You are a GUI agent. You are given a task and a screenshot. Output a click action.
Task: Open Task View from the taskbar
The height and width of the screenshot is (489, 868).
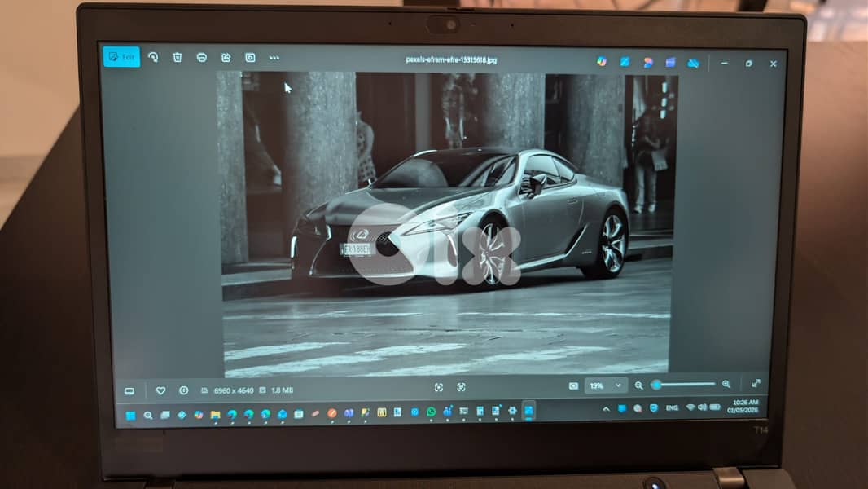point(165,415)
